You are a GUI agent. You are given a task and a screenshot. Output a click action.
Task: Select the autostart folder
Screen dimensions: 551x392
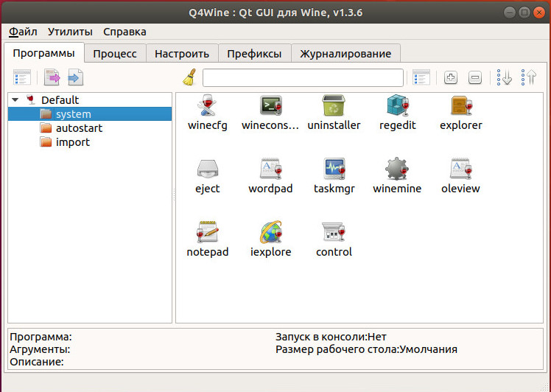(79, 128)
